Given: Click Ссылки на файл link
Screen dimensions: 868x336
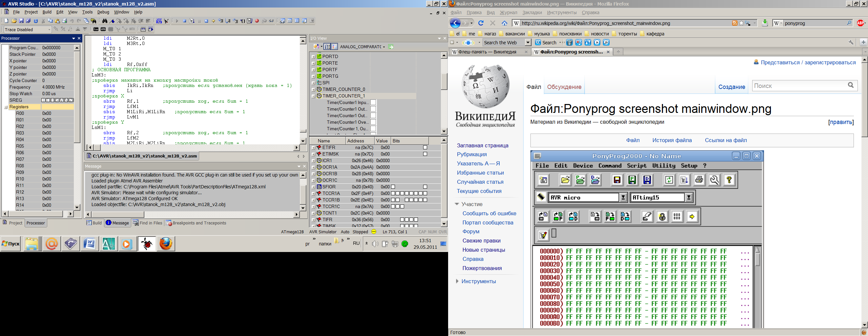Looking at the screenshot, I should coord(726,140).
